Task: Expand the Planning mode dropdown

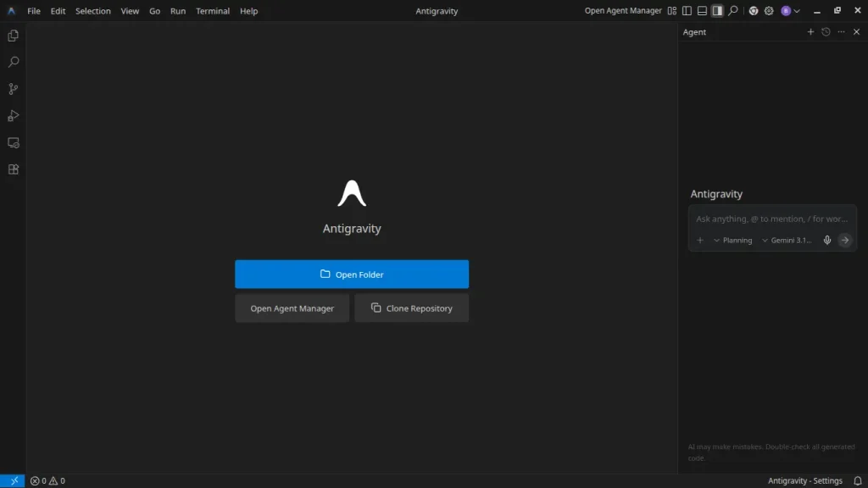Action: click(x=734, y=240)
